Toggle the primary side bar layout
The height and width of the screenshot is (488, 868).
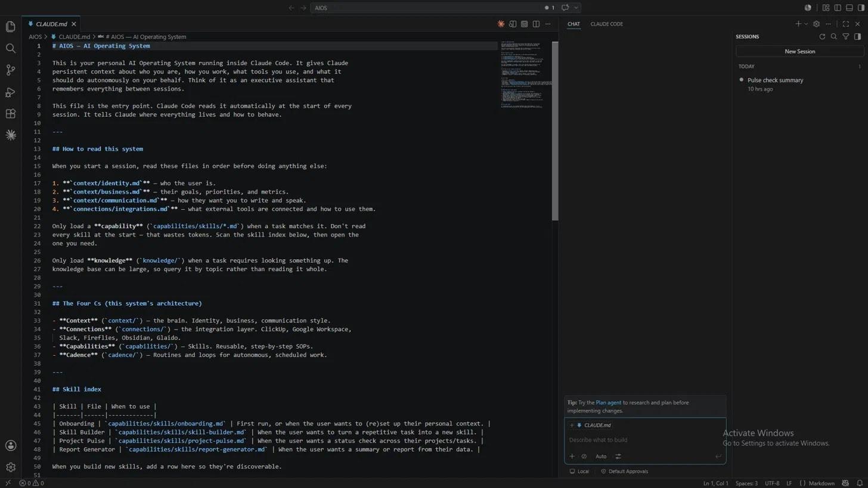[838, 8]
